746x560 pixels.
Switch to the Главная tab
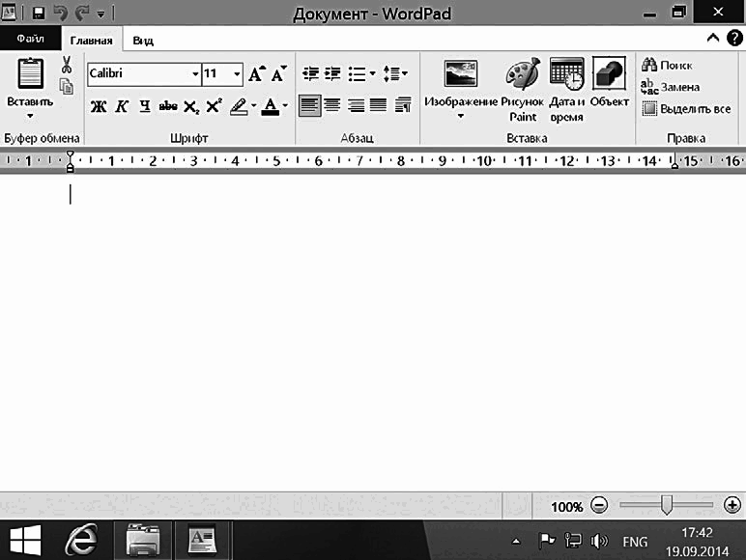pos(92,41)
